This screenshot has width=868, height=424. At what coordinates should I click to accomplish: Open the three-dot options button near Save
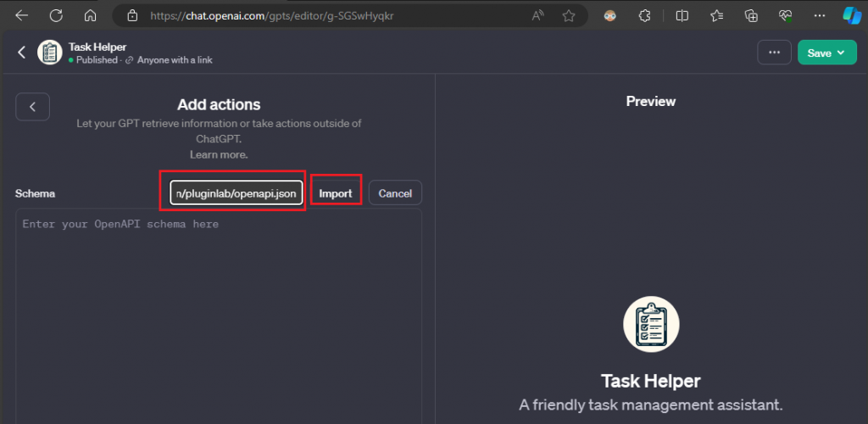(x=775, y=53)
